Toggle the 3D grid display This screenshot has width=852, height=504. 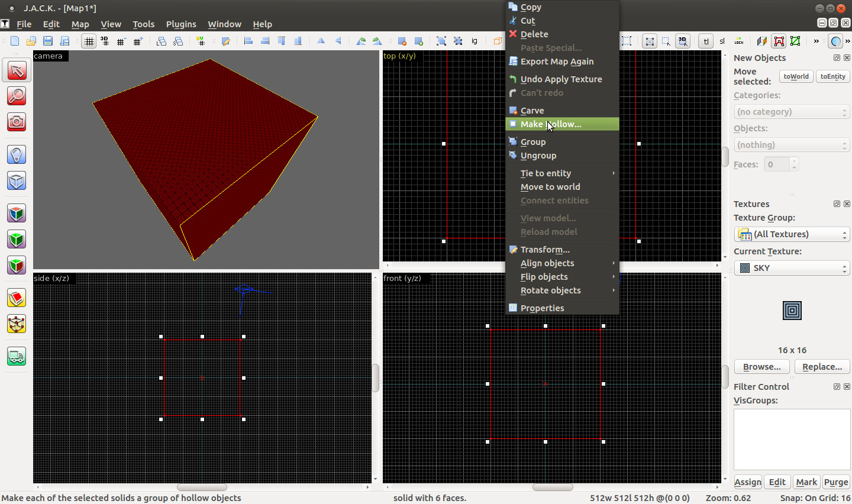105,41
